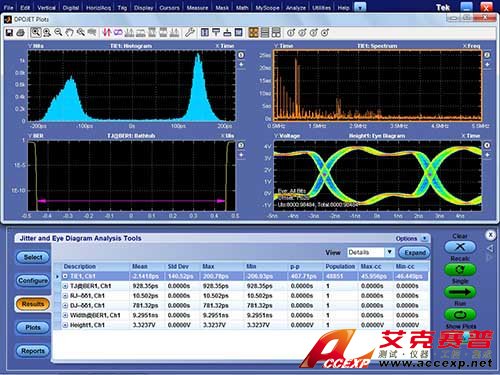The width and height of the screenshot is (500, 375).
Task: Switch to the four-plot grid layout icon
Action: pyautogui.click(x=253, y=32)
